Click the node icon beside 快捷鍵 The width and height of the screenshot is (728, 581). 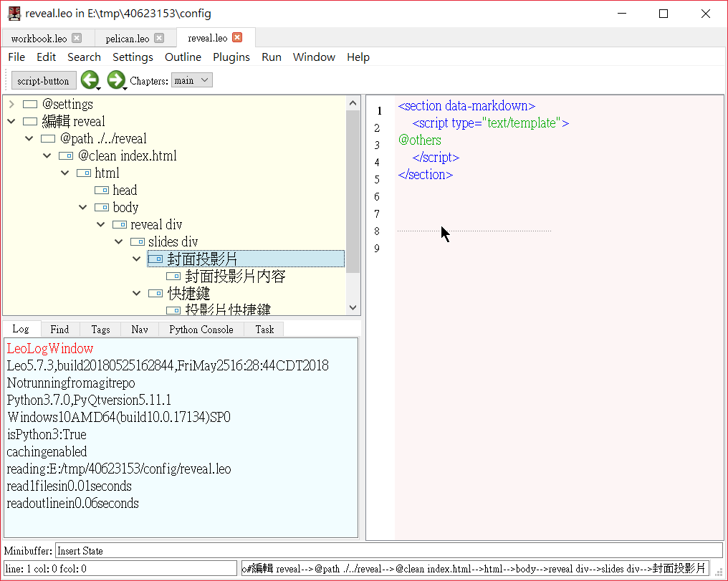click(155, 293)
